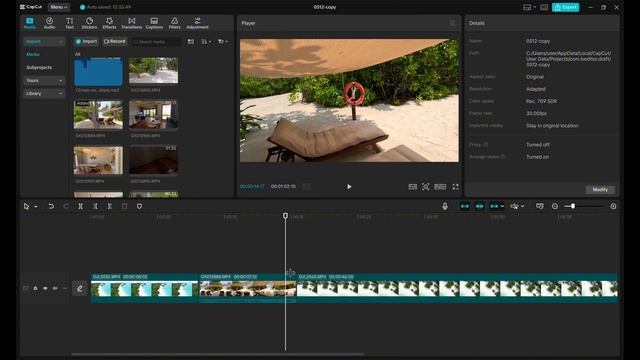Click the Undo icon
Screen dimensions: 640x360
click(51, 207)
